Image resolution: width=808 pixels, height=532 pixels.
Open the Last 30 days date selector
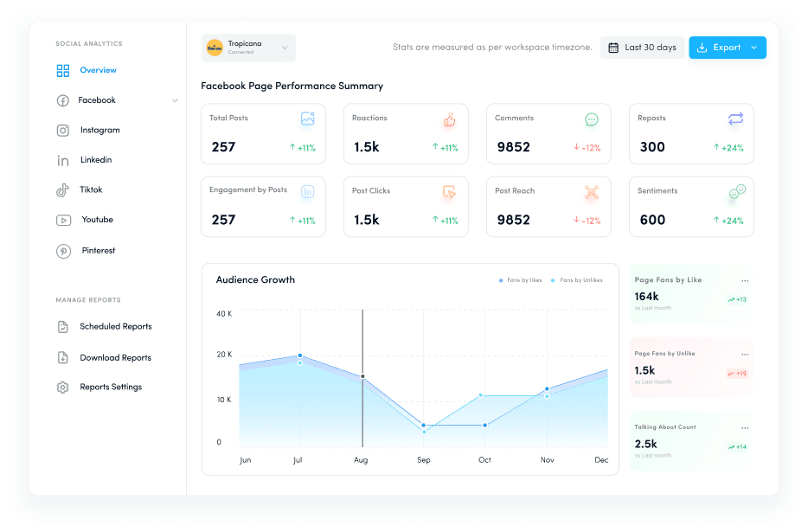641,48
